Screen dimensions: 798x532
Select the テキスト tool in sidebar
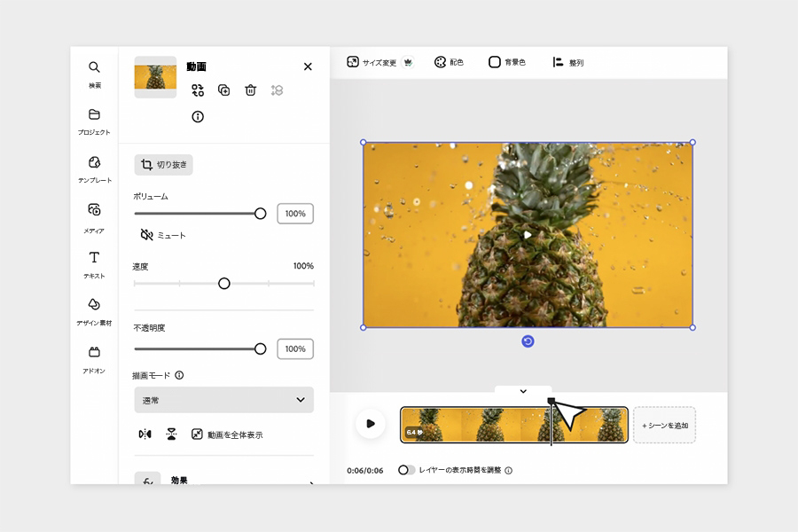tap(94, 265)
